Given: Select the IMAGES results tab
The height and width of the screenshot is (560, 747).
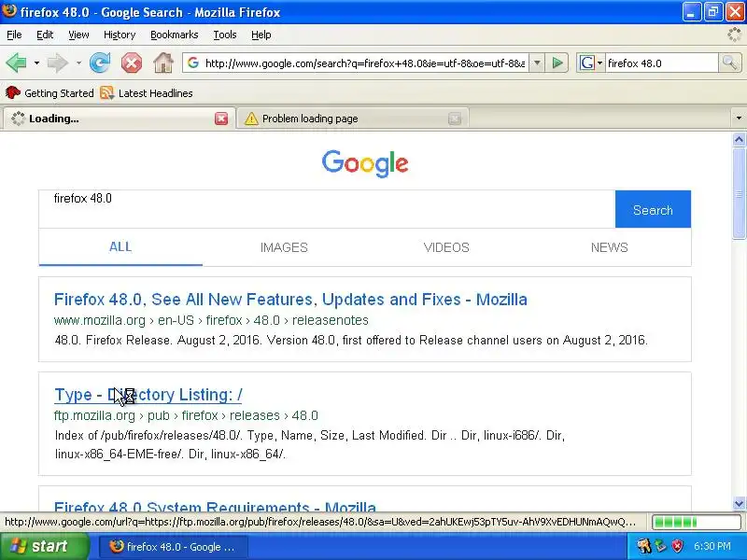Looking at the screenshot, I should click(284, 247).
